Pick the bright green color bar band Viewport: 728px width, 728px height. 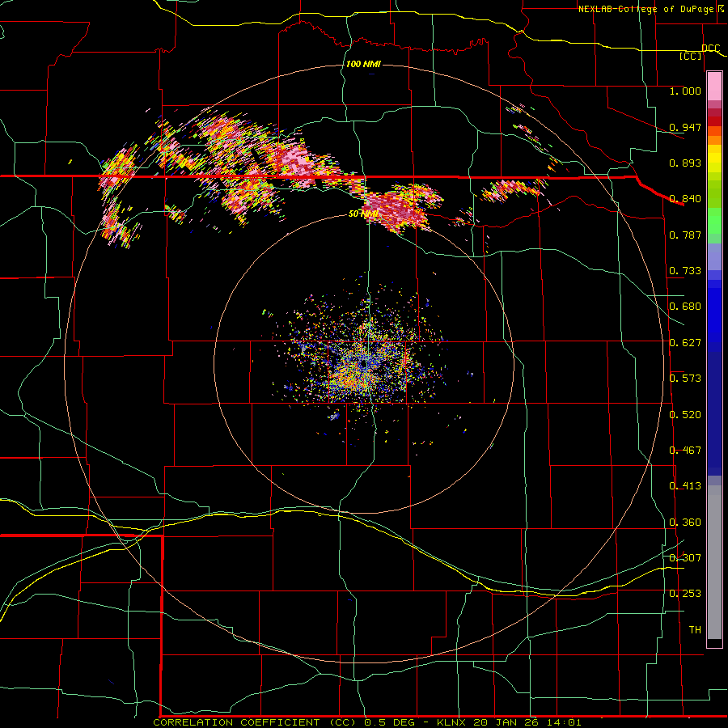point(714,221)
